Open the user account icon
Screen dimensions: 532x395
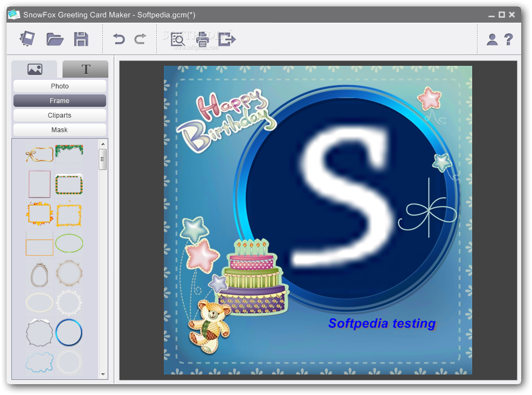(492, 39)
